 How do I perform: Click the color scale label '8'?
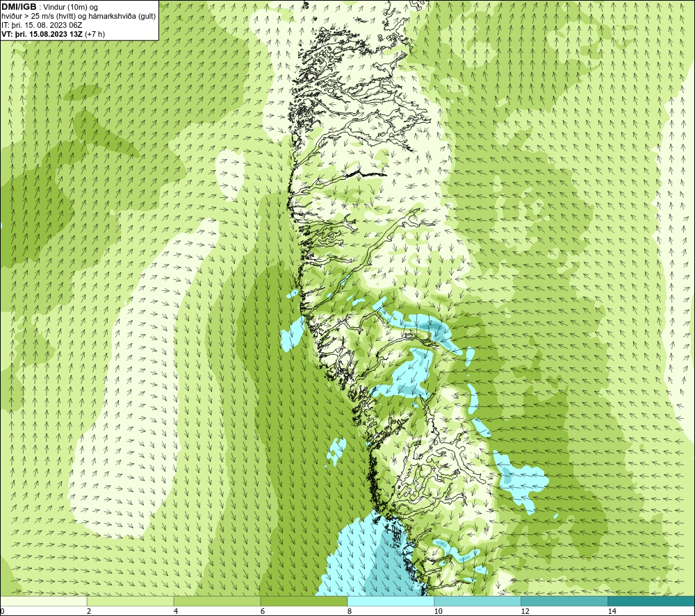tap(350, 611)
